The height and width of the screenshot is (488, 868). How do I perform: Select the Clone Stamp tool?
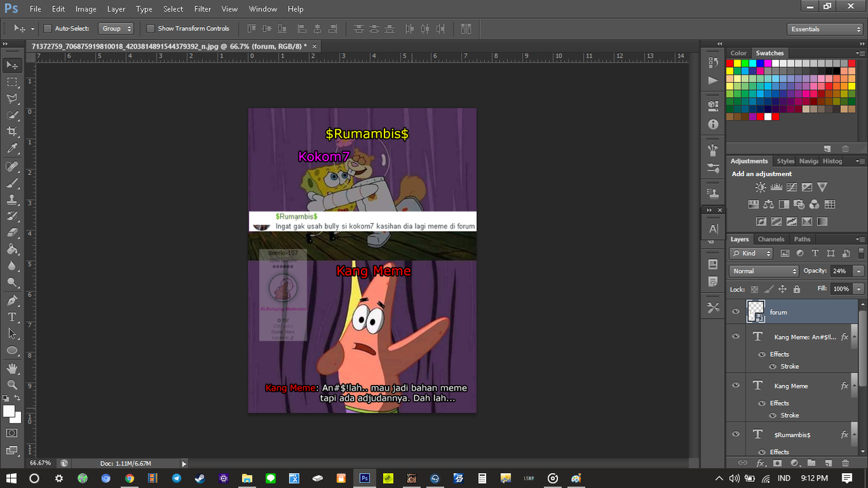pos(12,200)
